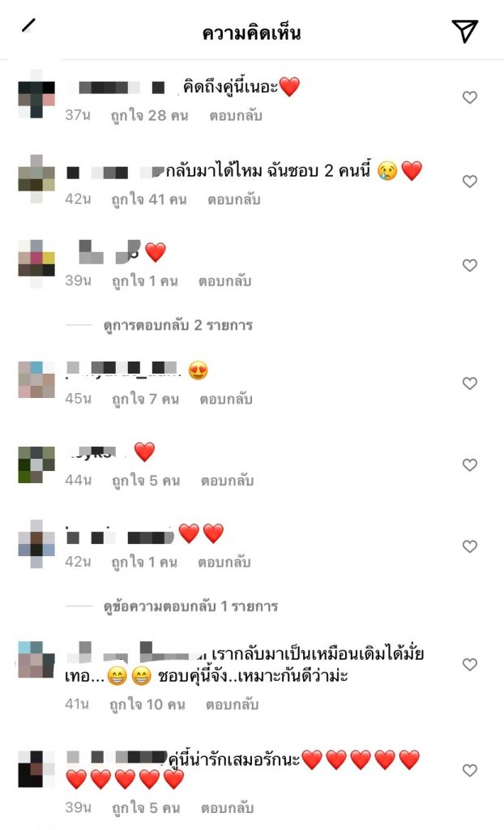
Task: Reply to the comment with 41 likes
Action: click(234, 199)
